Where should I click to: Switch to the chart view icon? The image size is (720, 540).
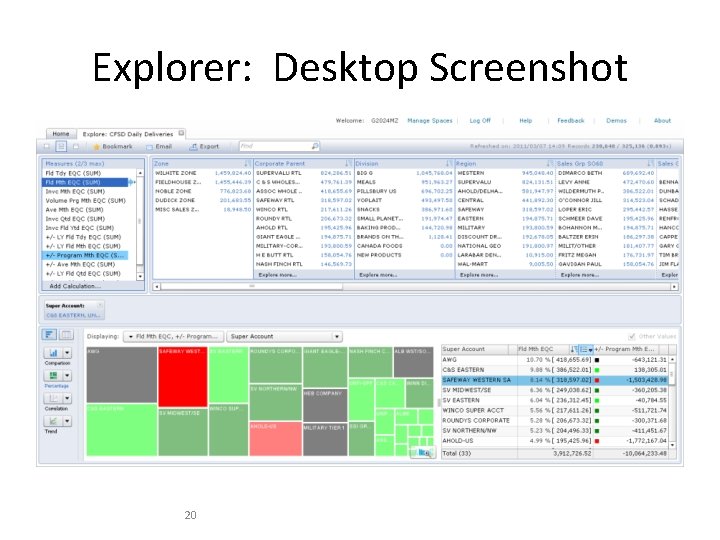coord(49,335)
